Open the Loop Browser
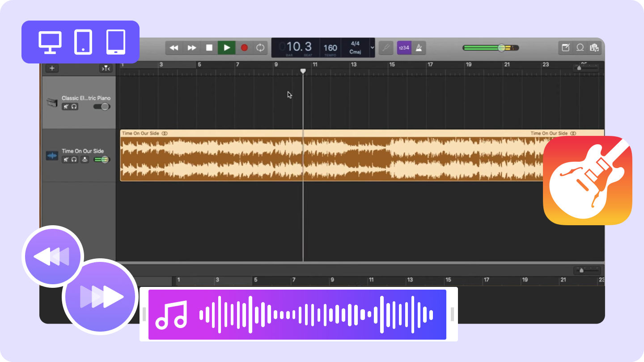The image size is (644, 362). [580, 47]
